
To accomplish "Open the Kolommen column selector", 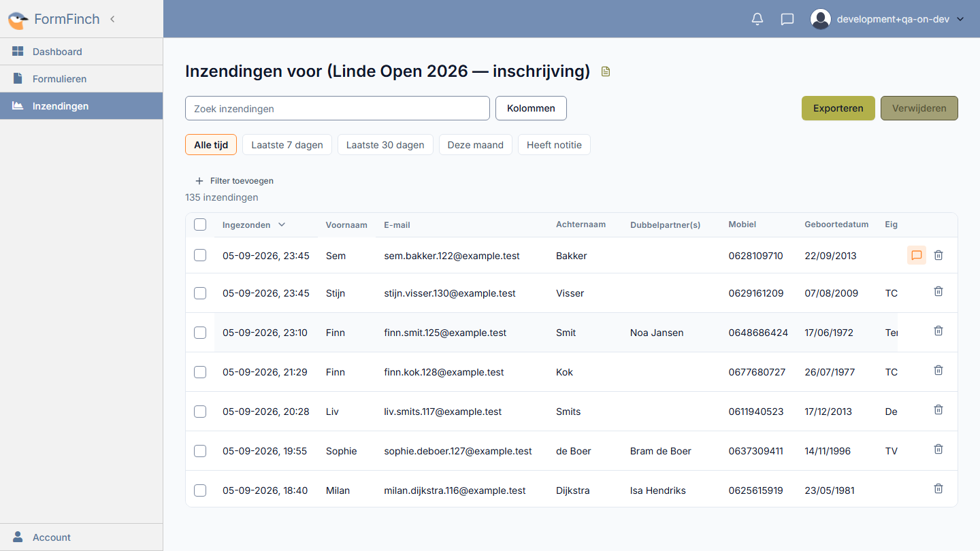I will point(531,108).
